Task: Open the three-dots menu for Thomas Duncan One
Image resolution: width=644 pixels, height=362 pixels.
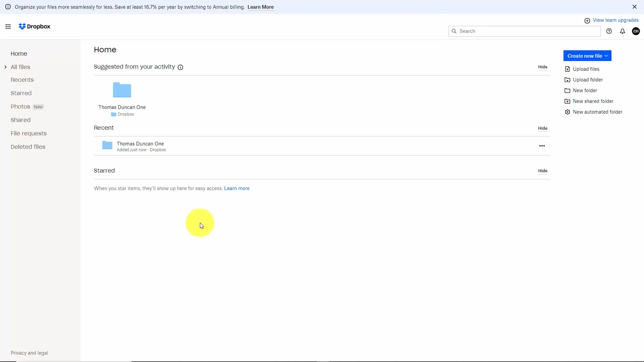Action: tap(542, 146)
